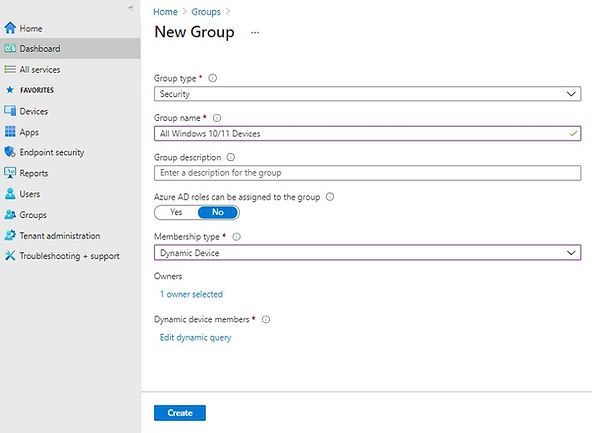Click the Apps grid icon
Screen dimensions: 592x433
coord(10,132)
